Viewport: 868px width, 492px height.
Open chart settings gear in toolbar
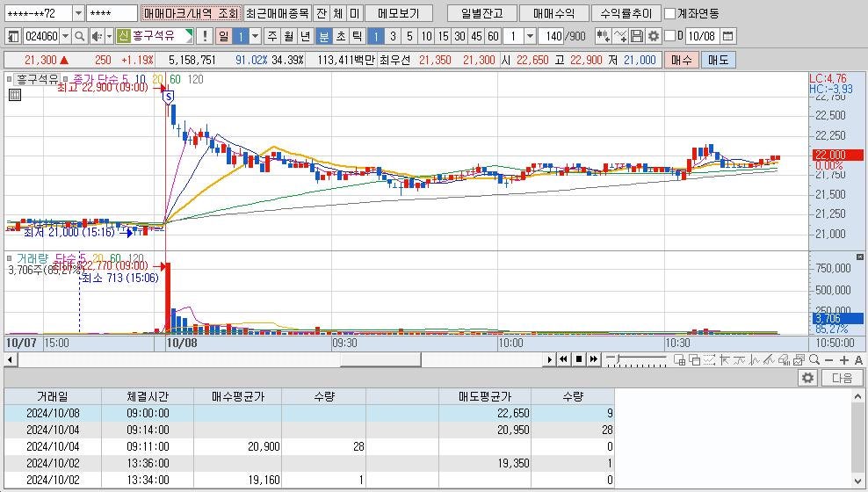tap(654, 36)
